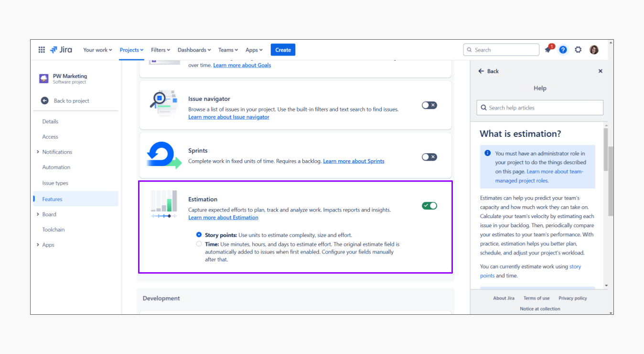Screen dimensions: 644x354
Task: Open the settings gear icon
Action: tap(578, 50)
